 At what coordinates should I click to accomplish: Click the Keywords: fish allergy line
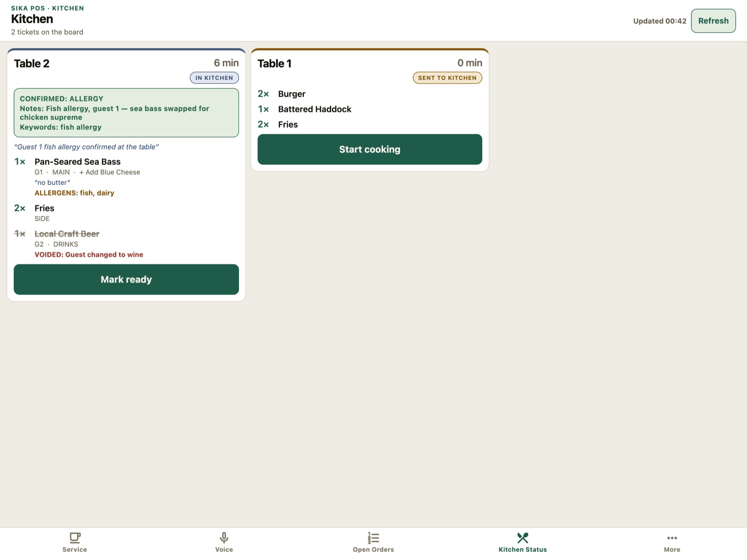tap(61, 127)
